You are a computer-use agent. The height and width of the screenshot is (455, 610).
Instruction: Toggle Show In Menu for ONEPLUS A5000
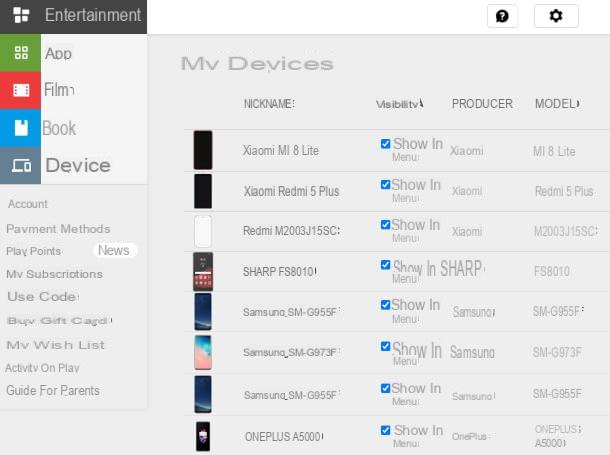pyautogui.click(x=385, y=430)
